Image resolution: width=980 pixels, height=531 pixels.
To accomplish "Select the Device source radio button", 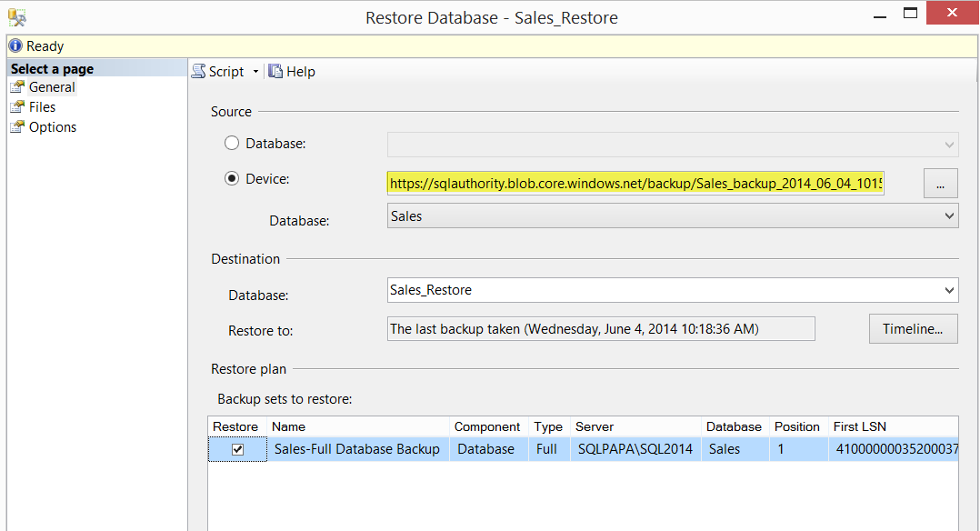I will pyautogui.click(x=232, y=179).
